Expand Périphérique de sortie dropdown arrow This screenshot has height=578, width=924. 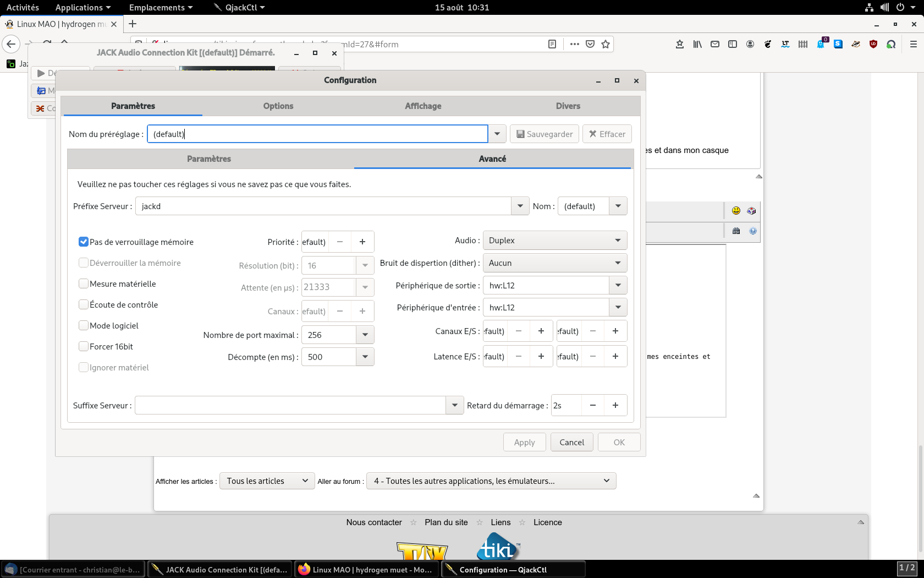coord(618,285)
